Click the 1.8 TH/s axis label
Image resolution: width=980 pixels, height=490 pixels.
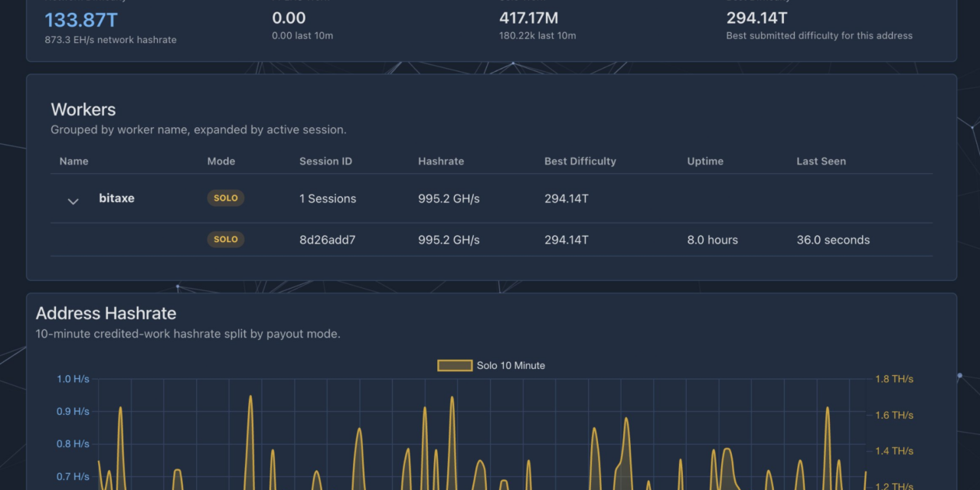894,379
